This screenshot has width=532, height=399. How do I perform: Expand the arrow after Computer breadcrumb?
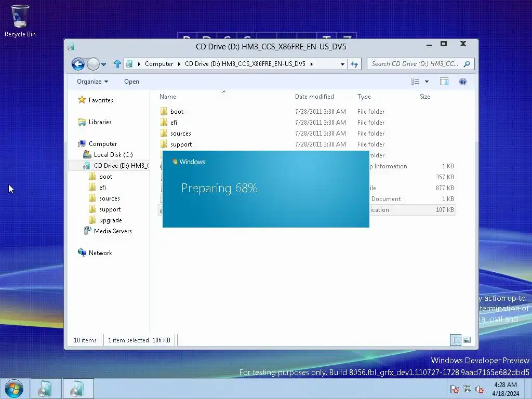[x=179, y=64]
